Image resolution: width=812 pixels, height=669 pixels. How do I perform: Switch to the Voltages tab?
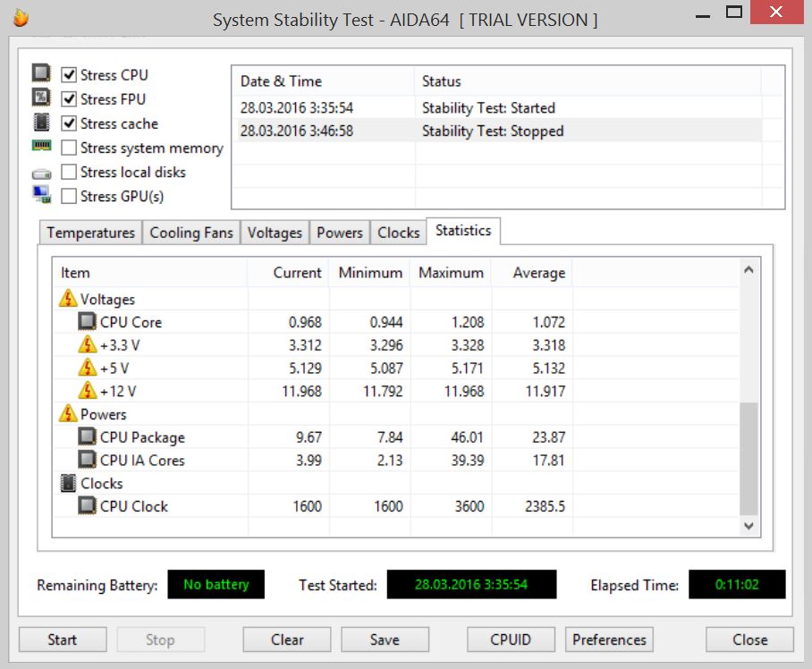click(275, 233)
